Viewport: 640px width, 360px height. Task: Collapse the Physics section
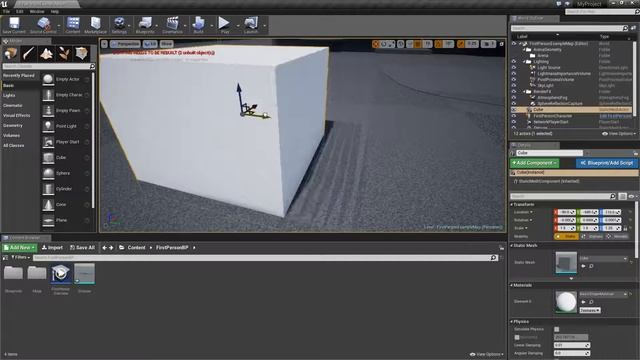512,322
